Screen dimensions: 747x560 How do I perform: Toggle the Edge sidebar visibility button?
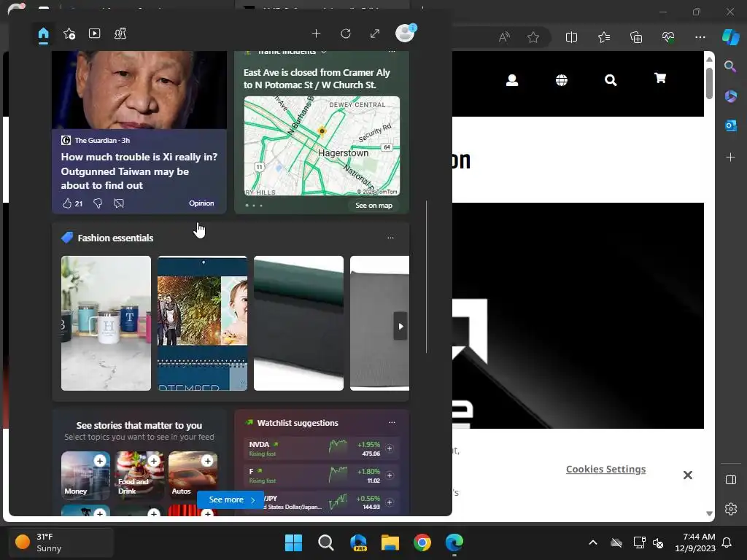click(x=730, y=480)
